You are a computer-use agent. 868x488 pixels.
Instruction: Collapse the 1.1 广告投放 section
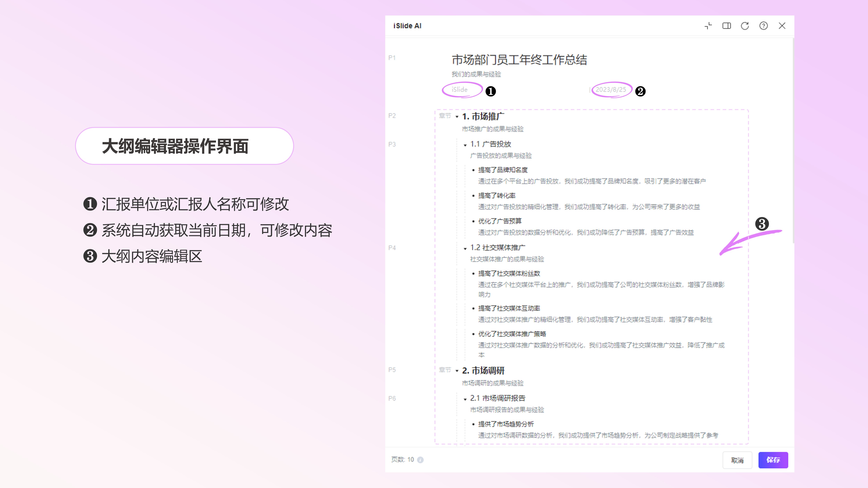click(x=465, y=145)
